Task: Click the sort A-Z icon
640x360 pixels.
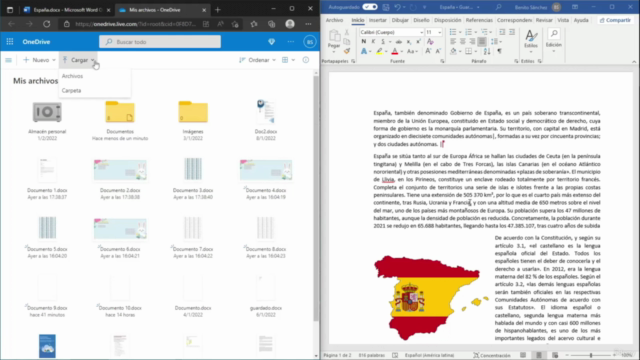Action: [x=487, y=51]
